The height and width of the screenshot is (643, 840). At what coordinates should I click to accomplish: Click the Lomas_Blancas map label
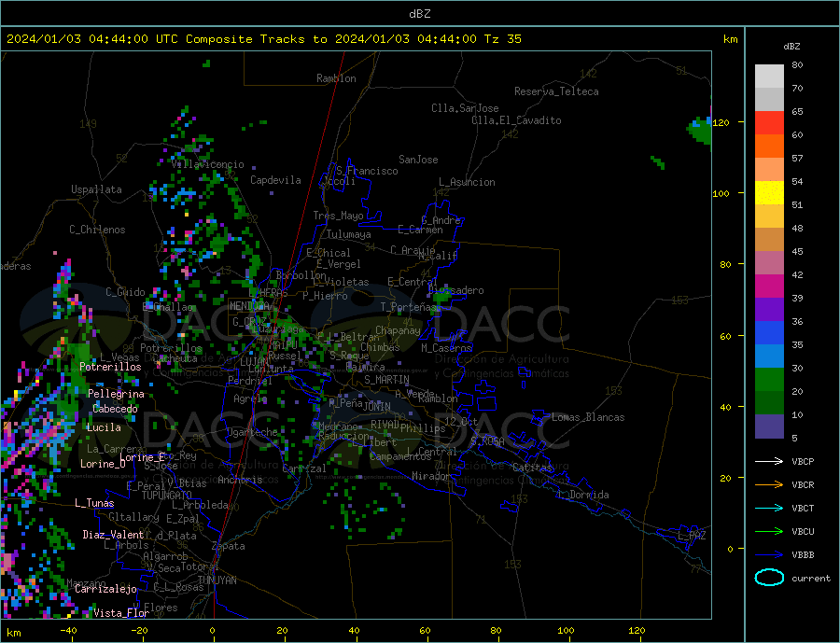tap(588, 417)
